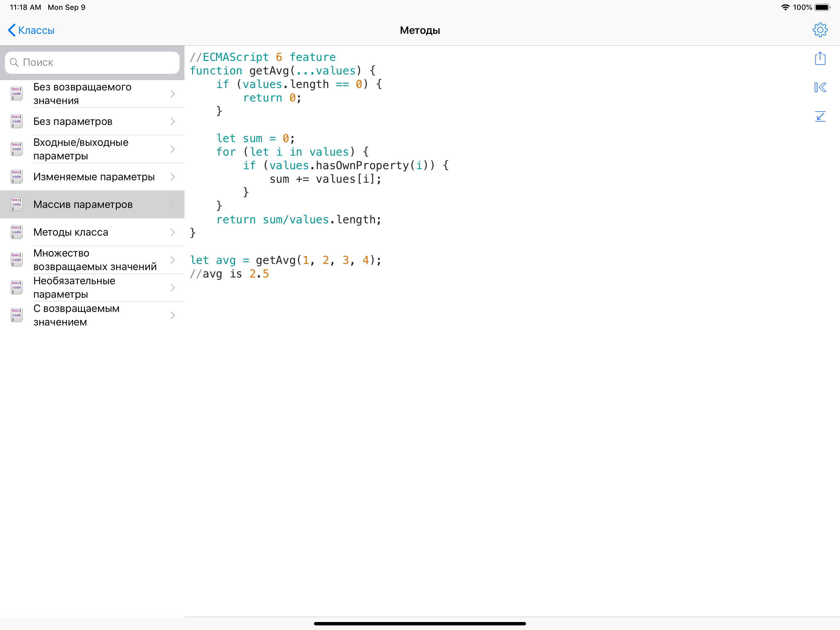Viewport: 840px width, 630px height.
Task: Tap the share icon above code
Action: (820, 58)
